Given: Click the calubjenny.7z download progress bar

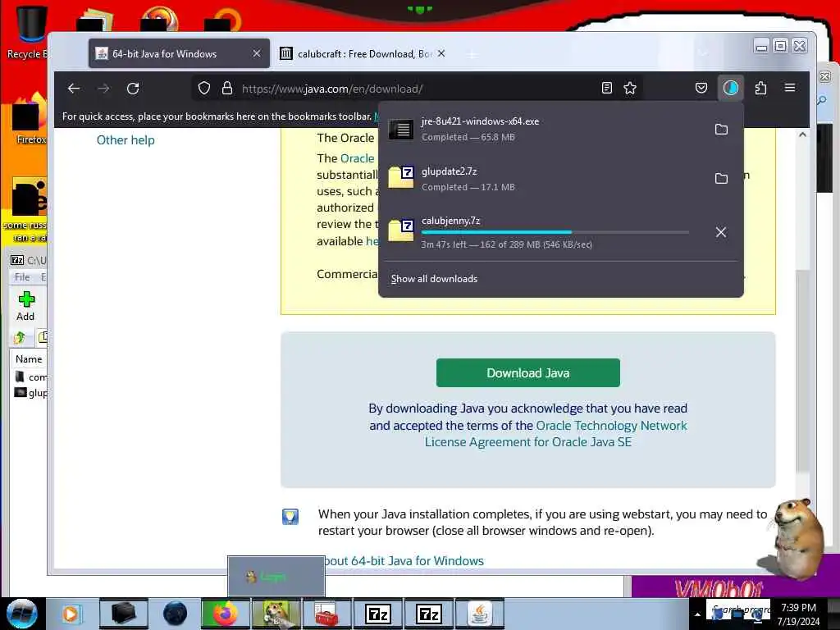Looking at the screenshot, I should (555, 232).
